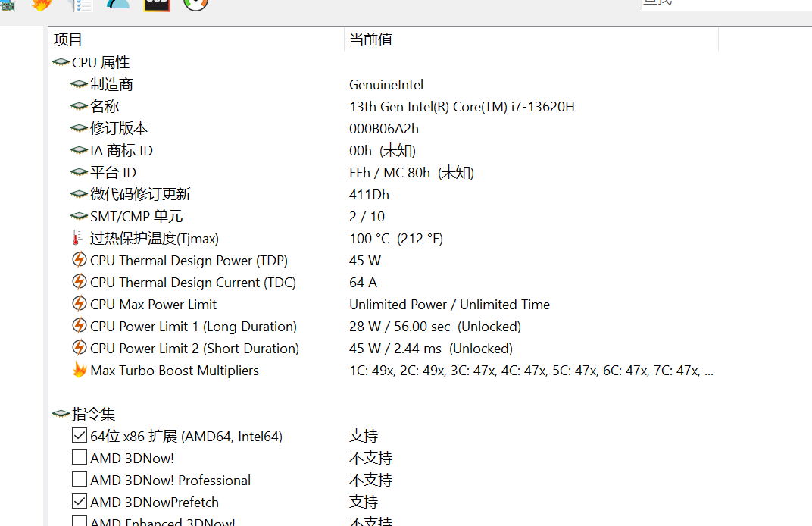Select the label Max Turbo Boost Multipliers
812x526 pixels.
[x=174, y=371]
